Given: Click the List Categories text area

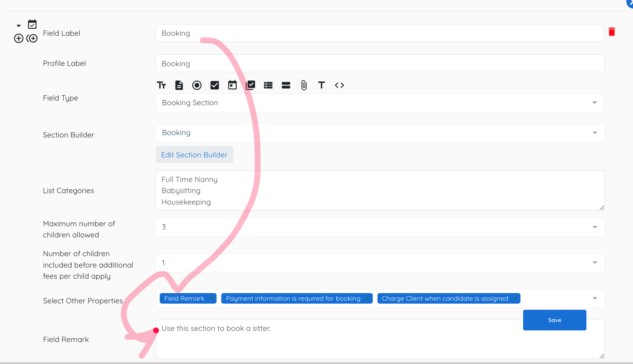Looking at the screenshot, I should point(380,190).
